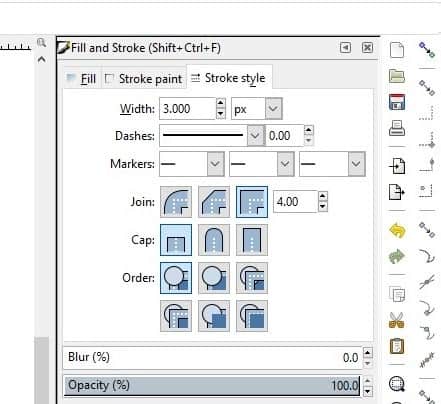Cut the selection with the scissors icon
441x404 pixels.
pyautogui.click(x=396, y=320)
